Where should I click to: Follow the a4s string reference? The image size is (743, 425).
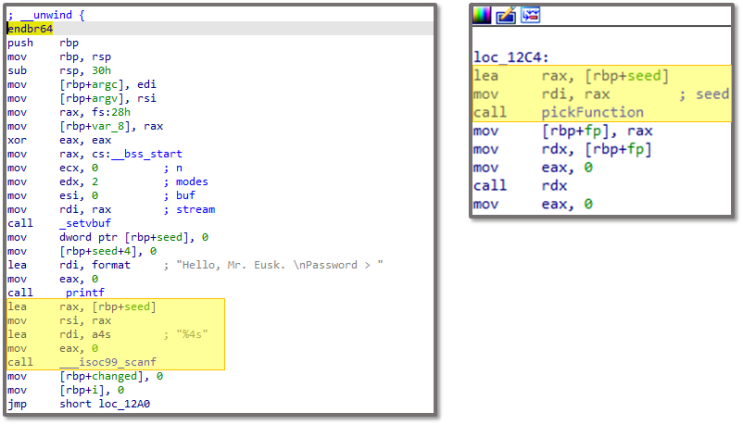pyautogui.click(x=101, y=335)
